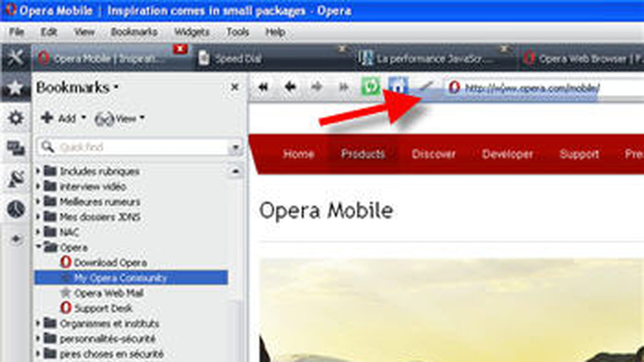Image resolution: width=644 pixels, height=362 pixels.
Task: Click the address bar URL field
Action: 543,87
